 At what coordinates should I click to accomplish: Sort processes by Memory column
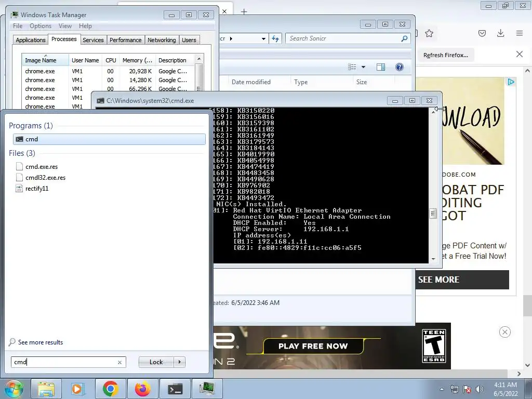137,60
